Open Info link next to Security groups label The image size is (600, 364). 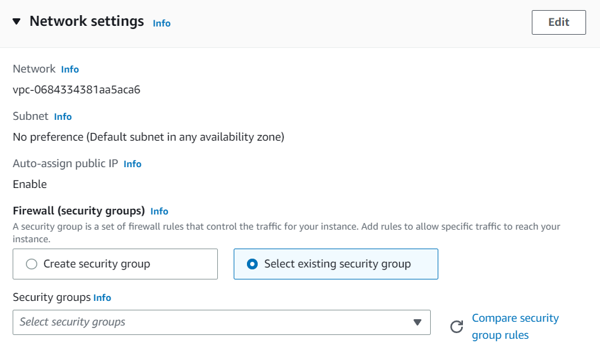tap(102, 298)
